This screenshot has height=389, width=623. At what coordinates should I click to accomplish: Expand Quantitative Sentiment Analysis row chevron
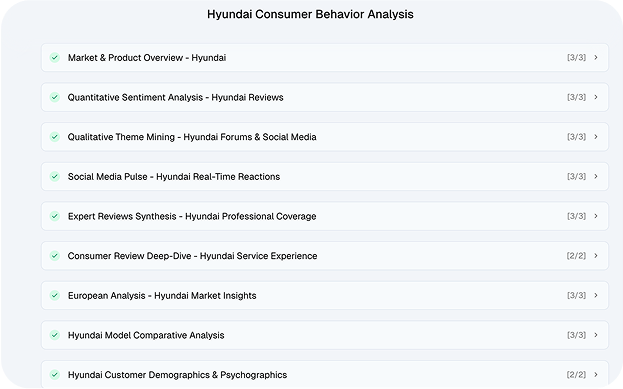tap(596, 97)
